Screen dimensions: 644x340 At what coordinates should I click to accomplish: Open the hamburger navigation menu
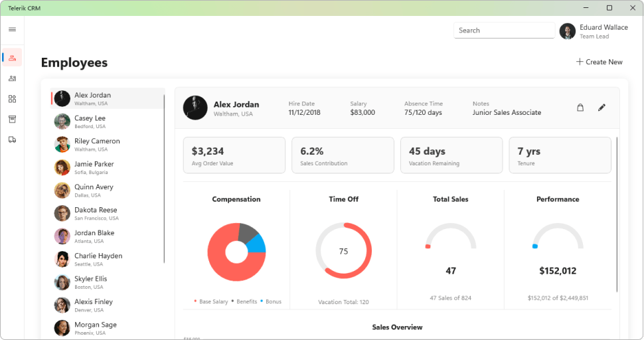pos(13,30)
